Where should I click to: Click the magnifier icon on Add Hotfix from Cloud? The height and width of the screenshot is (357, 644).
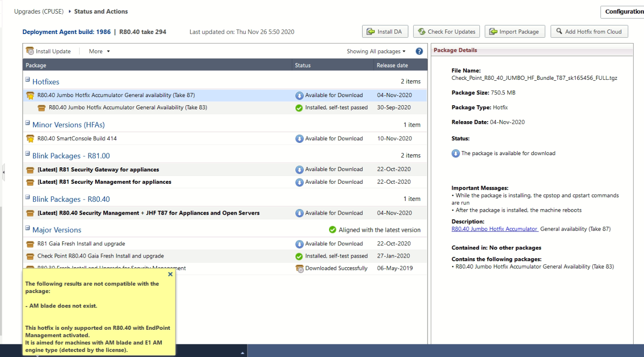(x=558, y=31)
